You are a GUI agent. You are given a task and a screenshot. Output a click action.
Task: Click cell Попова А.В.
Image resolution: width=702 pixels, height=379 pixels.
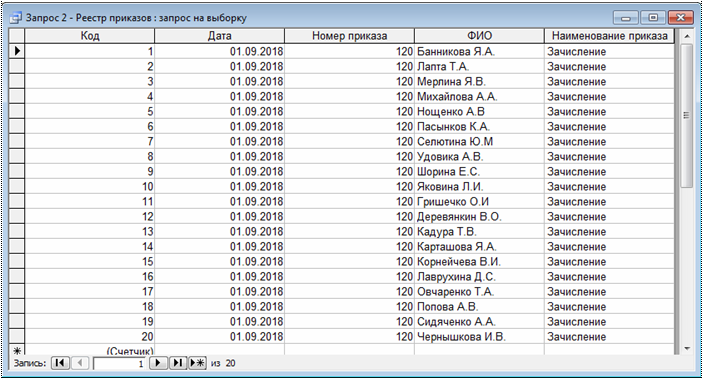[x=479, y=306]
